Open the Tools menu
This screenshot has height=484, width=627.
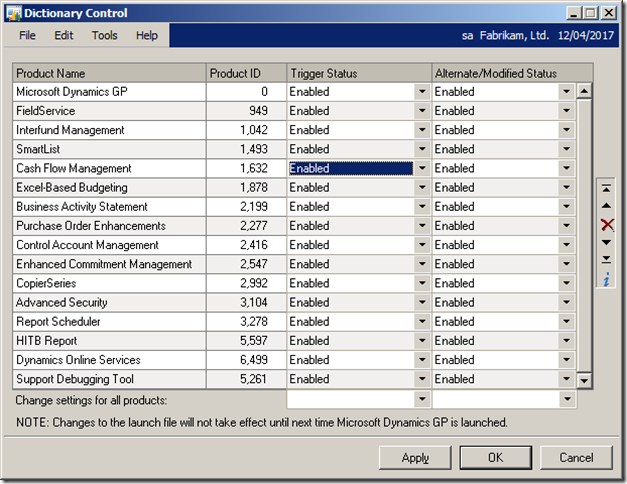[x=104, y=35]
